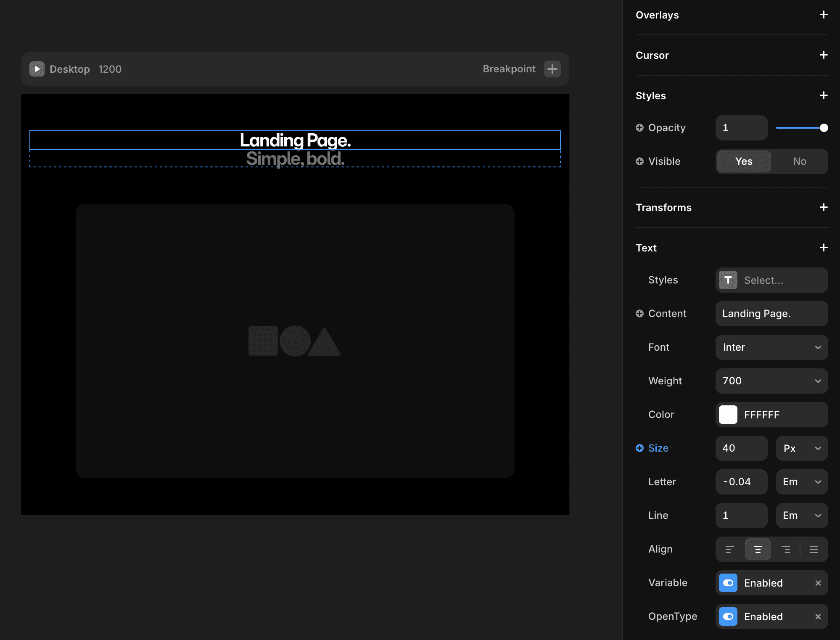Play the Desktop breakpoint preview

coord(37,69)
